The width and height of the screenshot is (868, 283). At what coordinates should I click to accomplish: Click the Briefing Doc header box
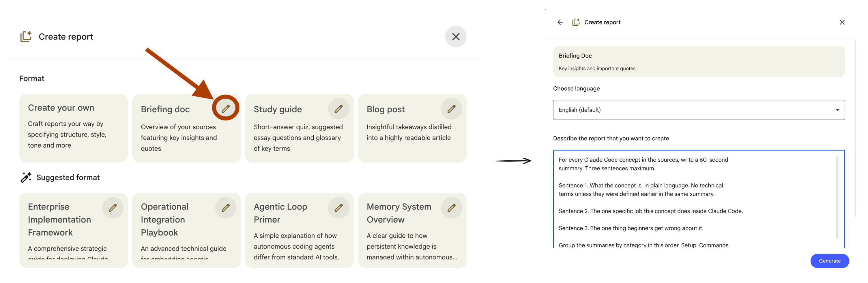699,62
